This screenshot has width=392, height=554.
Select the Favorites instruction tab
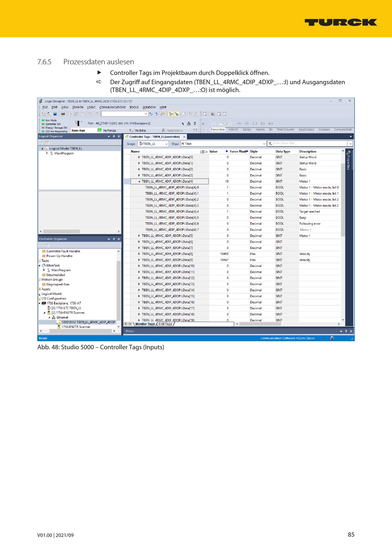tap(217, 130)
